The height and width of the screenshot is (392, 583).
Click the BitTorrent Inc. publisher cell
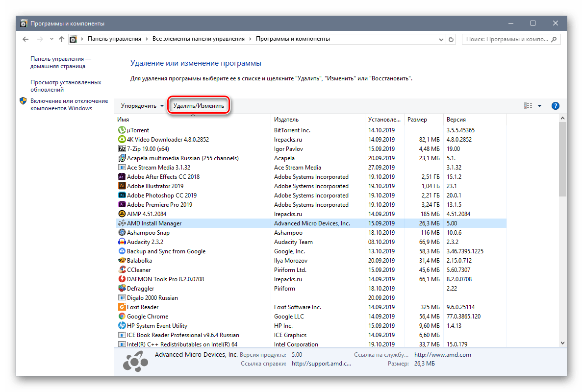(292, 130)
